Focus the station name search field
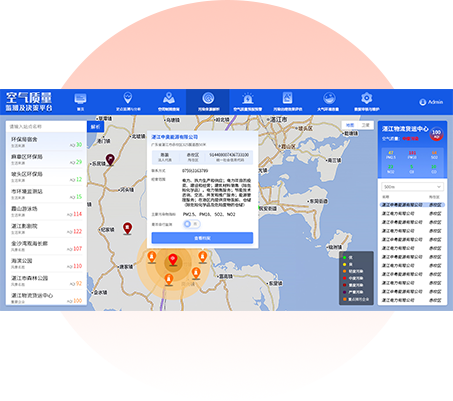This screenshot has width=453, height=401. pyautogui.click(x=46, y=127)
